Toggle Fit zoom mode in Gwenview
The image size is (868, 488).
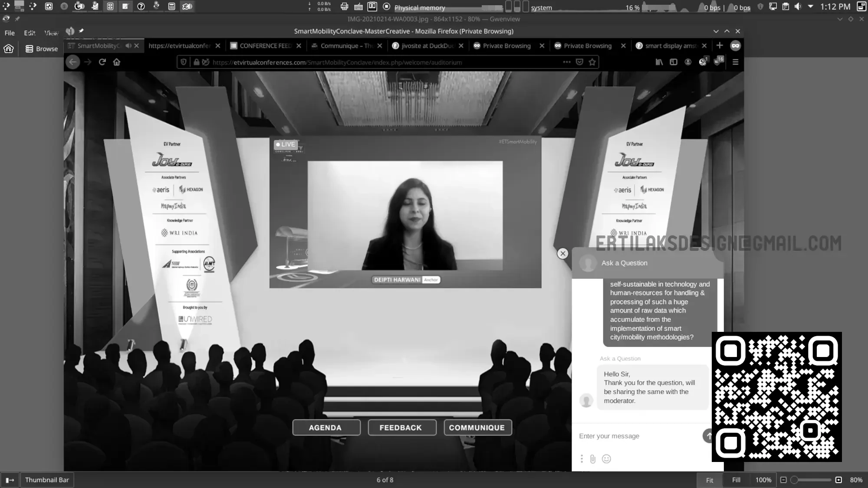[709, 480]
